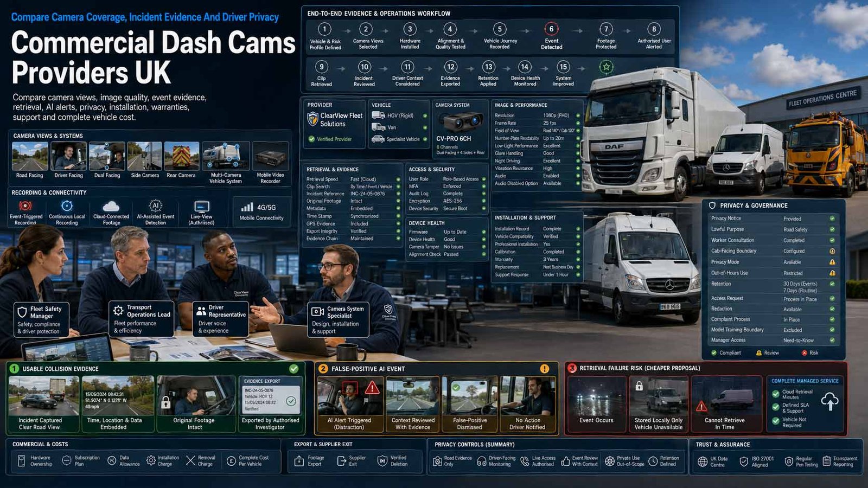Click the Evidence Export card INC-24-05-0876
This screenshot has width=868, height=488.
click(270, 396)
